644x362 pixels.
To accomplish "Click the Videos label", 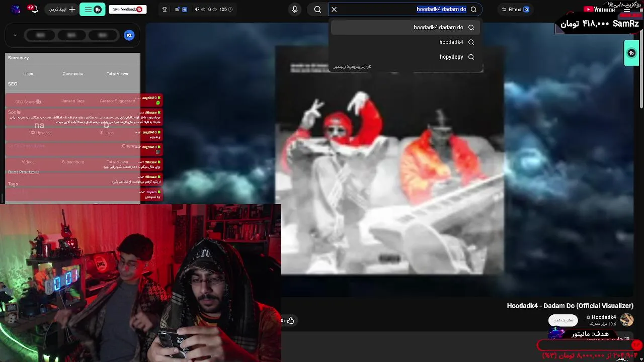I will (x=28, y=162).
